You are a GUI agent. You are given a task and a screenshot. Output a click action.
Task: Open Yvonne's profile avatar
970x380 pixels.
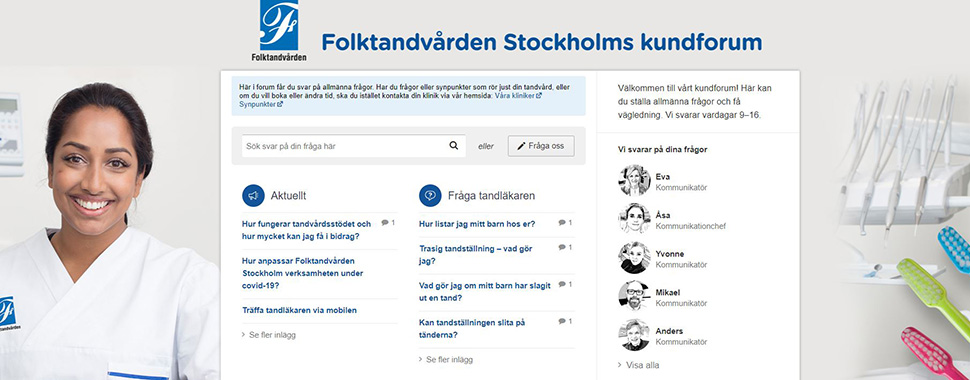coord(634,258)
